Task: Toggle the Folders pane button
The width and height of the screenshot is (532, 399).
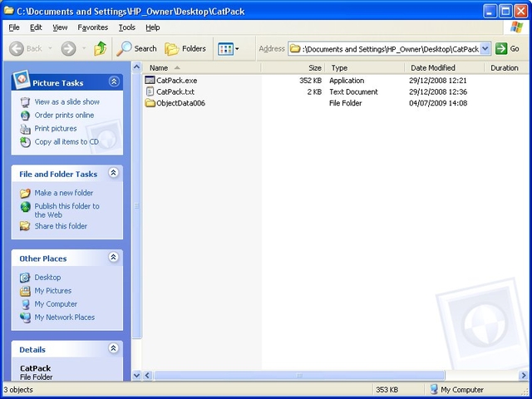Action: click(x=185, y=49)
